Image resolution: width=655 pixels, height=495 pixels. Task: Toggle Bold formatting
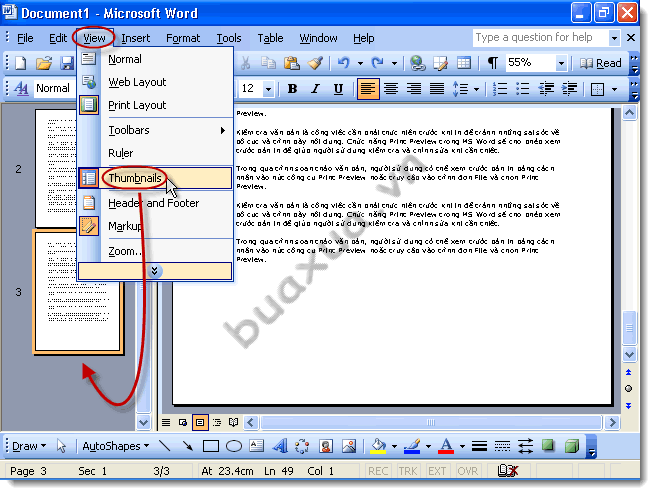292,89
